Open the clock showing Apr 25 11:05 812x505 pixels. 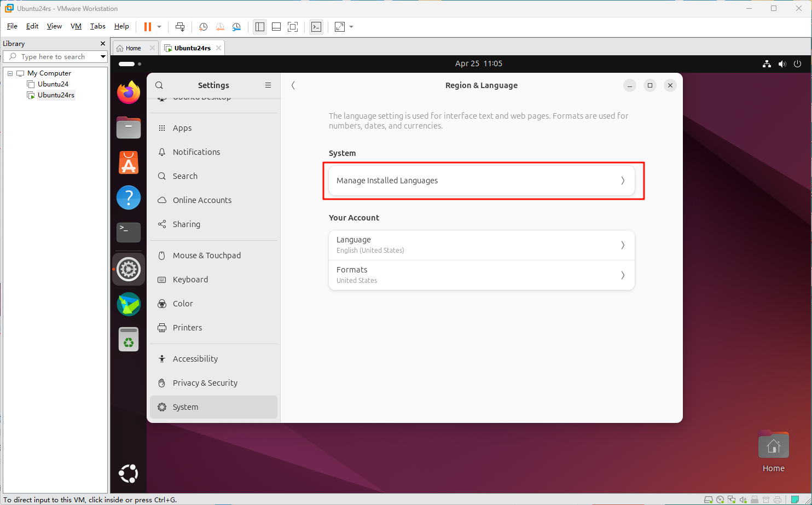[479, 63]
